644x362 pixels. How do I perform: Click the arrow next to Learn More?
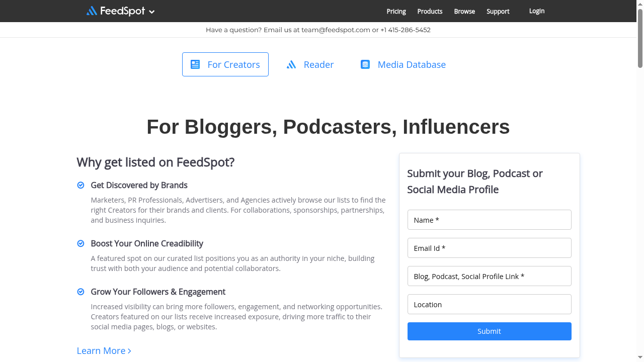click(129, 351)
